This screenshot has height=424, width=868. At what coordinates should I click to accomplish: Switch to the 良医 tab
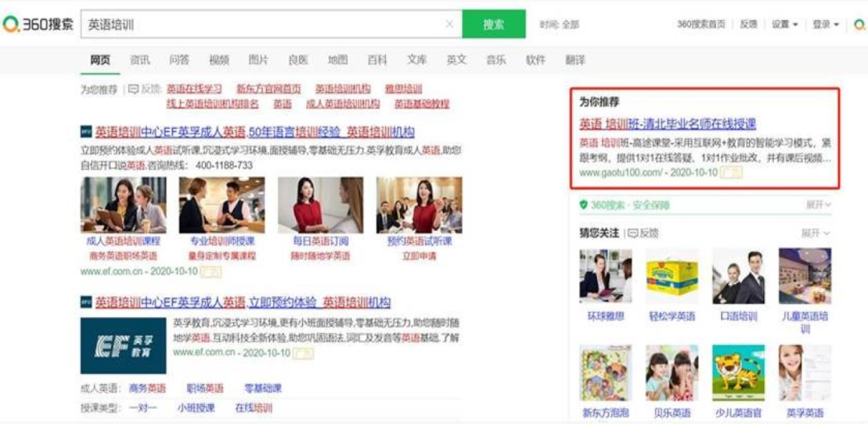[298, 60]
